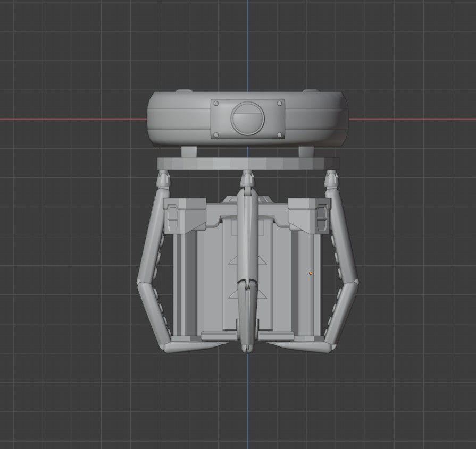Click the center arm's top joint connector
This screenshot has width=476, height=449.
[x=248, y=179]
